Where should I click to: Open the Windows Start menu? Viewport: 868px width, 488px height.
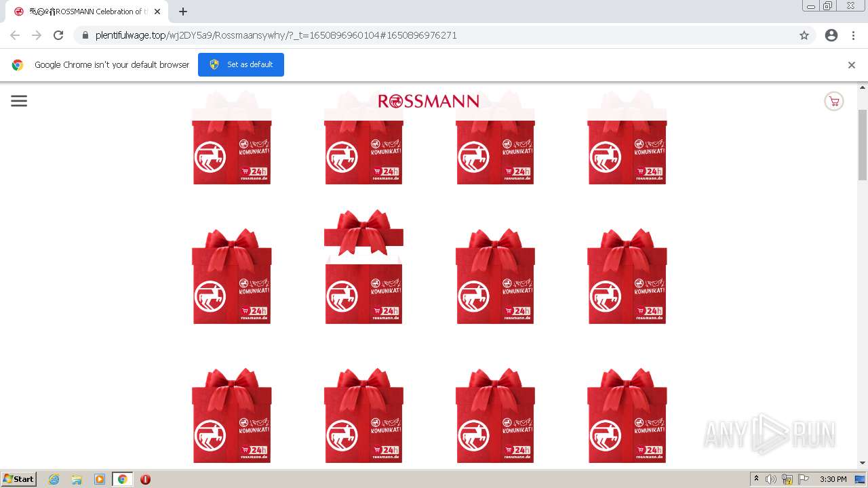click(19, 479)
